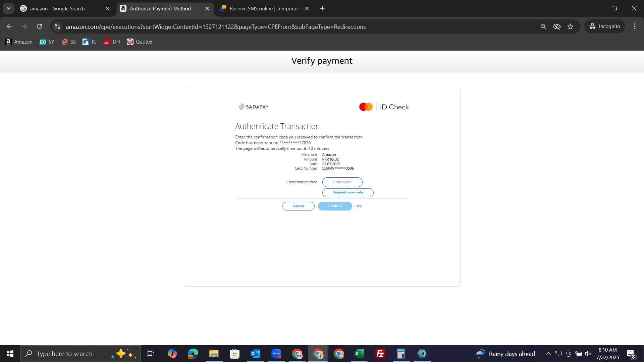644x362 pixels.
Task: Open Chrome three-dot menu
Action: pyautogui.click(x=635, y=26)
